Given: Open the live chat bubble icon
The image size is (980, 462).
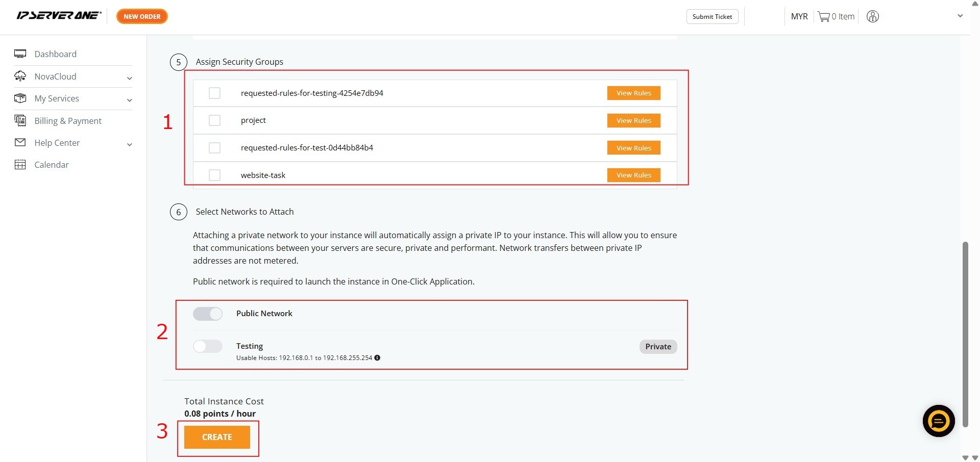Looking at the screenshot, I should click(x=938, y=421).
